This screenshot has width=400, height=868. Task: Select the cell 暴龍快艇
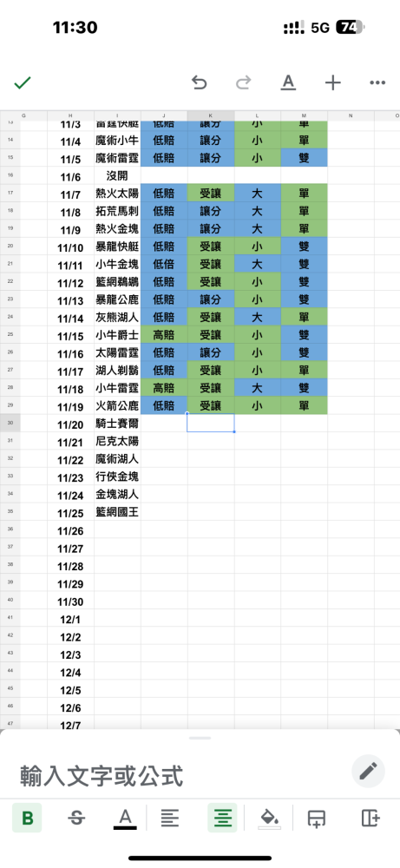(x=117, y=247)
